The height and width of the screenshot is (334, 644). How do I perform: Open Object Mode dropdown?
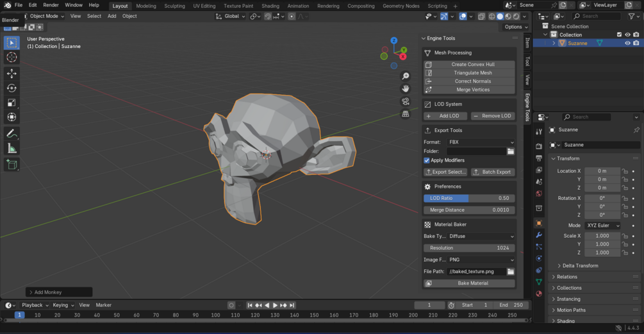[x=44, y=16]
